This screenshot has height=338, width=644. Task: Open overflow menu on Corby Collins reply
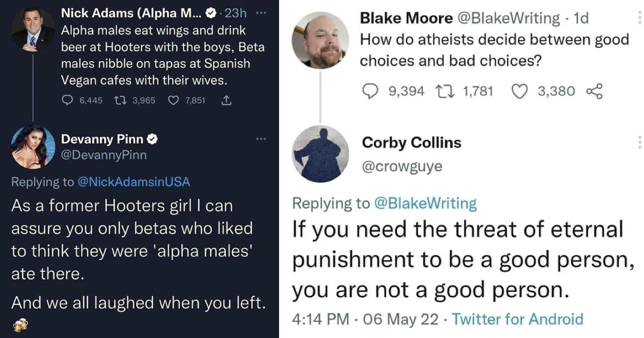(639, 142)
